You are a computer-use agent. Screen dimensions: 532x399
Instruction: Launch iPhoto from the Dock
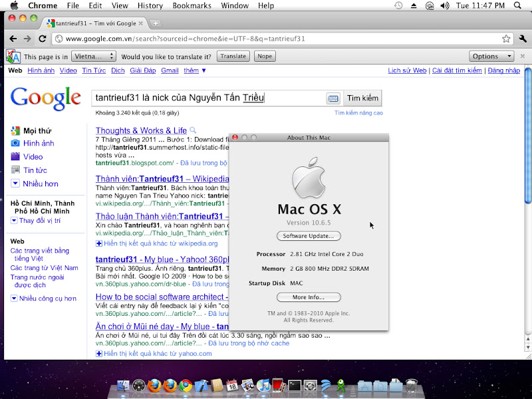click(x=248, y=386)
